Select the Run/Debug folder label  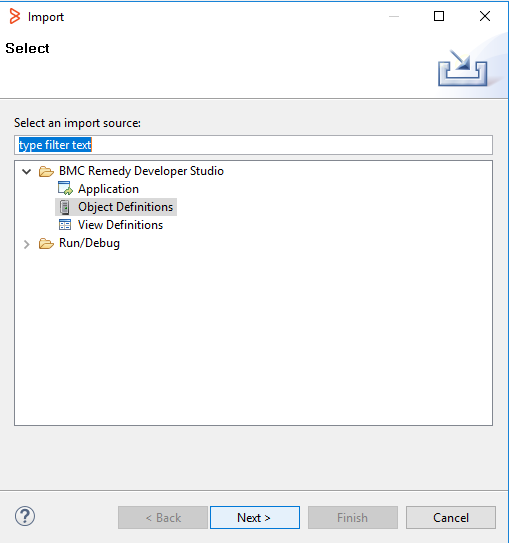pos(89,243)
